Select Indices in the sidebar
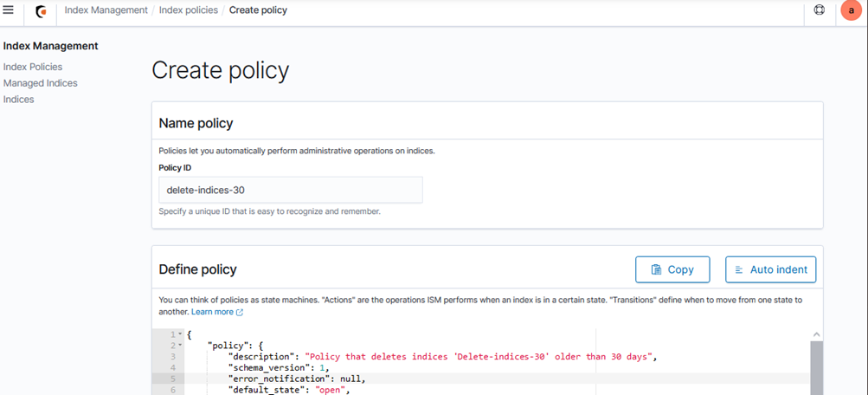The image size is (868, 395). (x=19, y=100)
